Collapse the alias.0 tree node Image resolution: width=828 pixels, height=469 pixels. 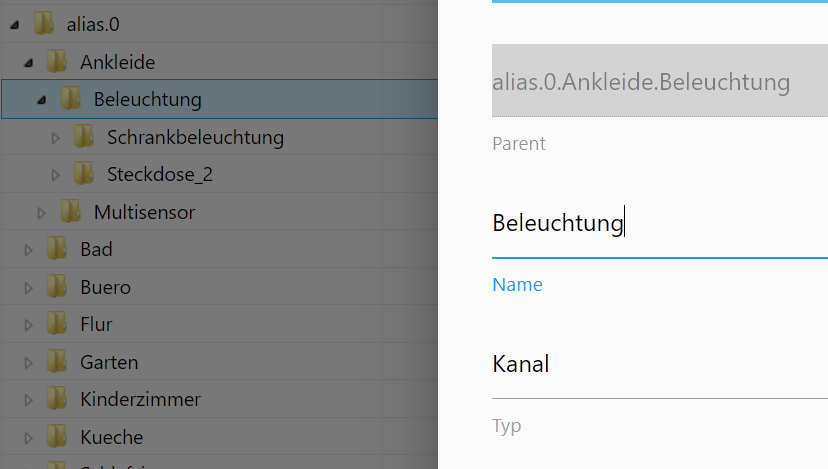(15, 25)
